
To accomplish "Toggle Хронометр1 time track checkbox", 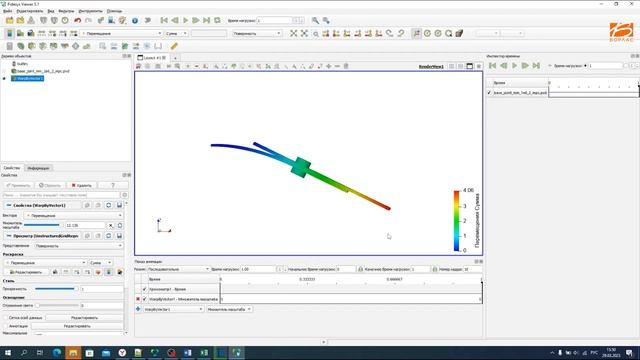I will coord(144,289).
